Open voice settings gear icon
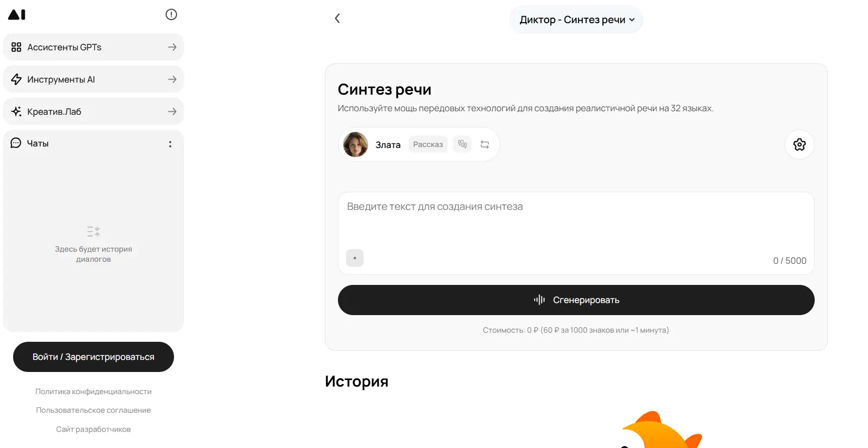 click(x=799, y=144)
